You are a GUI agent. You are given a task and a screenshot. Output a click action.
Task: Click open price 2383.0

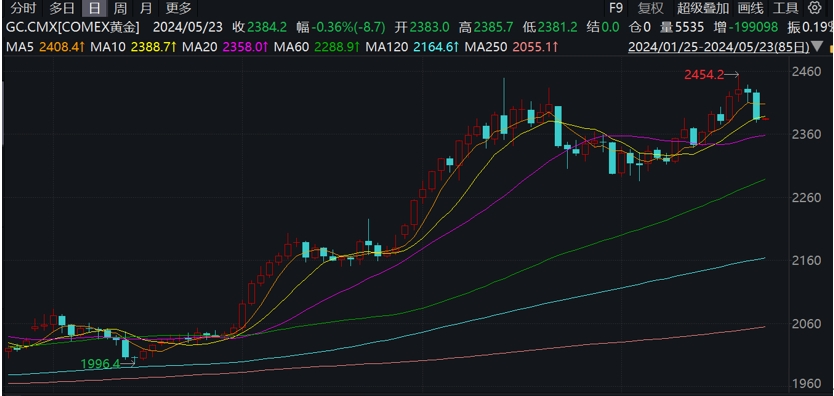click(x=429, y=27)
